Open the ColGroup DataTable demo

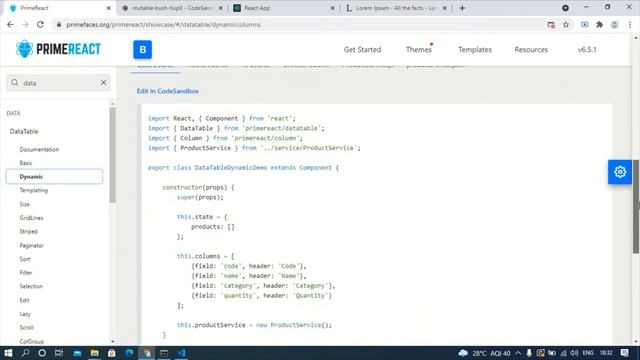click(x=31, y=341)
